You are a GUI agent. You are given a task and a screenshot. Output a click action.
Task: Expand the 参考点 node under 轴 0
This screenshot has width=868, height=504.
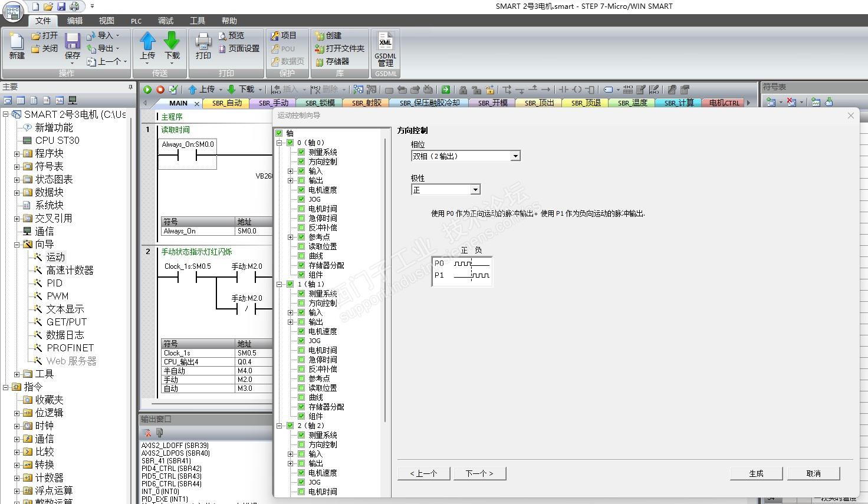pyautogui.click(x=290, y=237)
